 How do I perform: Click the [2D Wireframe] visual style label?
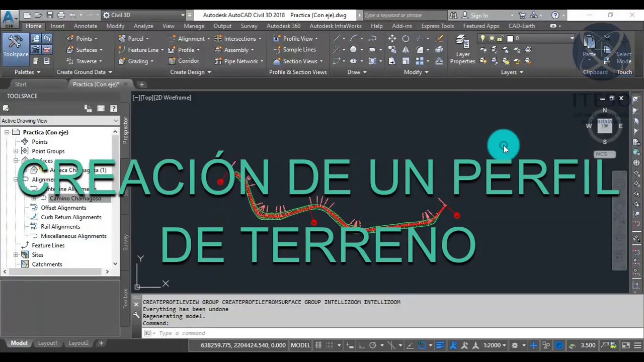pos(173,98)
